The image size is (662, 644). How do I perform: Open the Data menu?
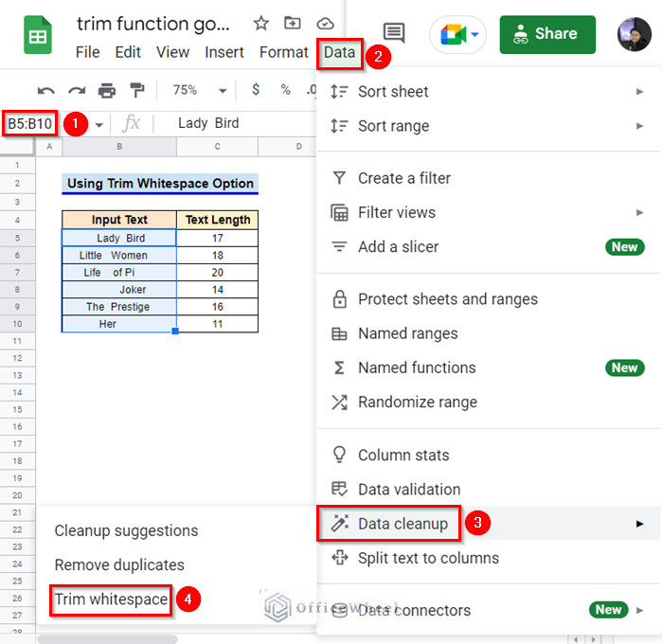[339, 53]
